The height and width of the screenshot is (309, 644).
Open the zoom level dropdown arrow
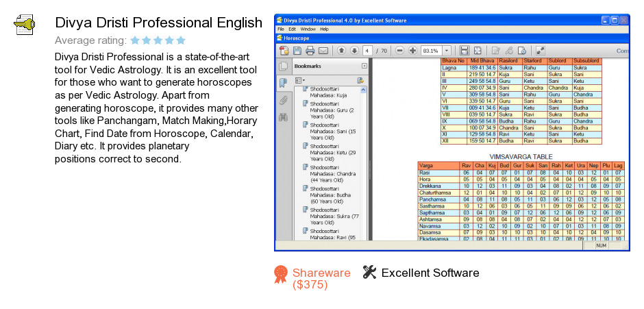[447, 51]
